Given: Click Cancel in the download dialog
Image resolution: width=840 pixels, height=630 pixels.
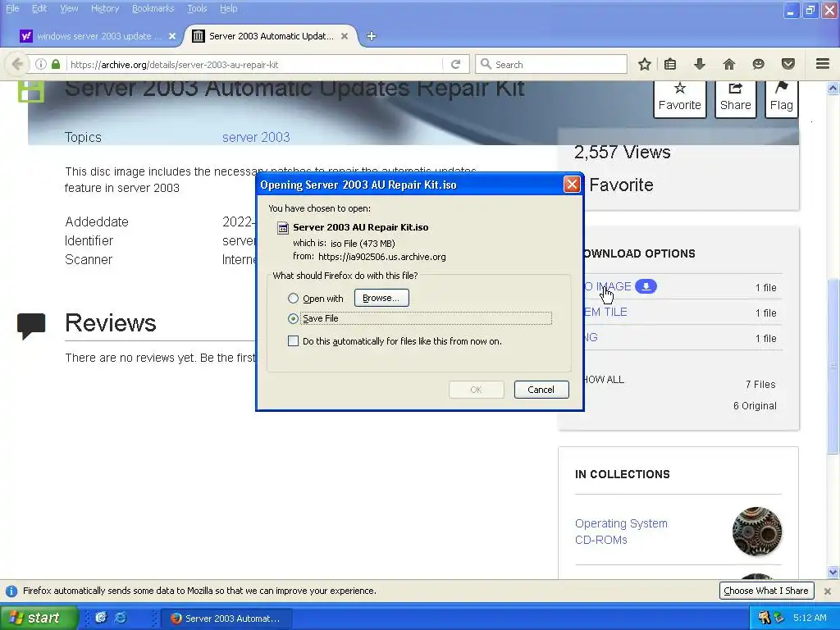Looking at the screenshot, I should (x=541, y=390).
